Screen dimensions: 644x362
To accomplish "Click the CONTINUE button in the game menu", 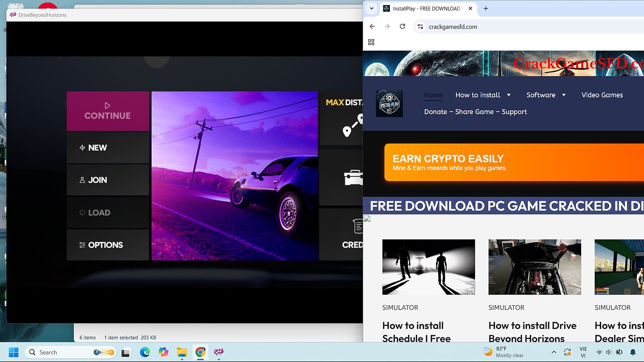I will click(x=108, y=111).
